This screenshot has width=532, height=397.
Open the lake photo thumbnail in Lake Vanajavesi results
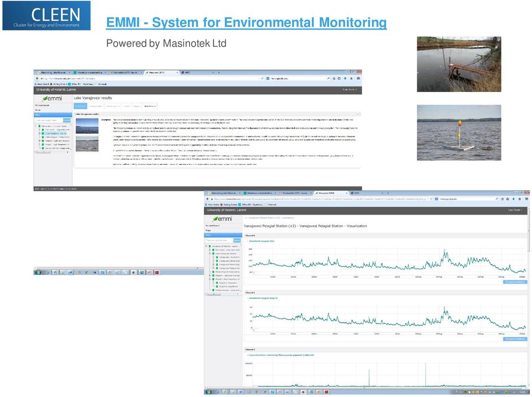click(x=87, y=126)
